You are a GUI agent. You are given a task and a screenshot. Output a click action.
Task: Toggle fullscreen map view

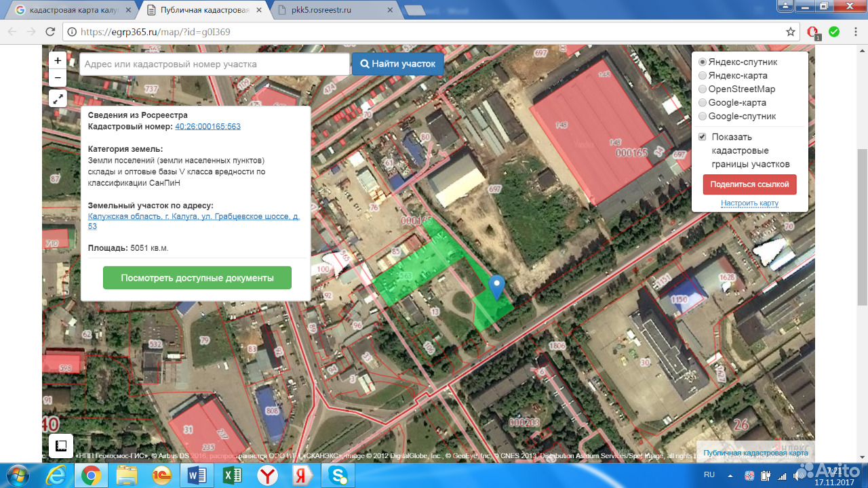pyautogui.click(x=58, y=99)
